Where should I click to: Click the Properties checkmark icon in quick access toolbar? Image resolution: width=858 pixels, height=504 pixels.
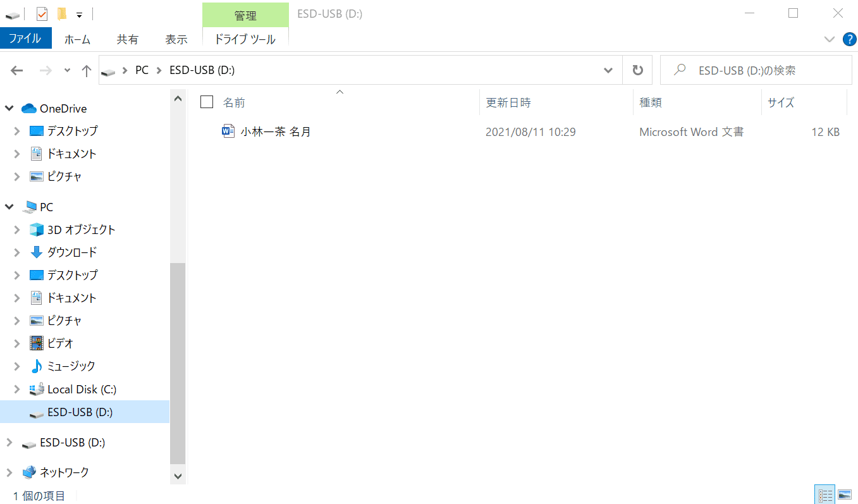coord(42,13)
